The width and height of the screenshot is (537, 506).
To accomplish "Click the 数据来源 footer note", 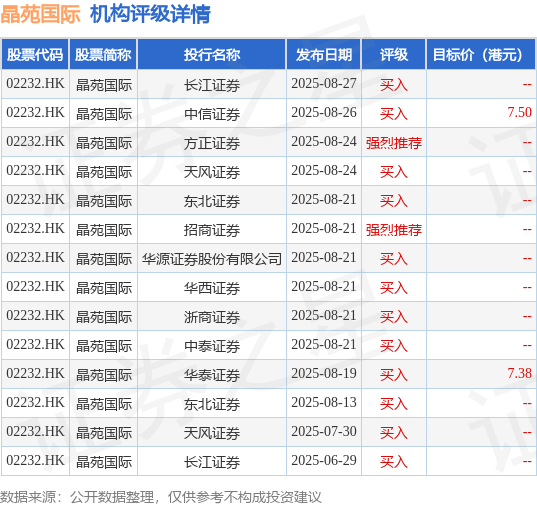I will [x=161, y=497].
